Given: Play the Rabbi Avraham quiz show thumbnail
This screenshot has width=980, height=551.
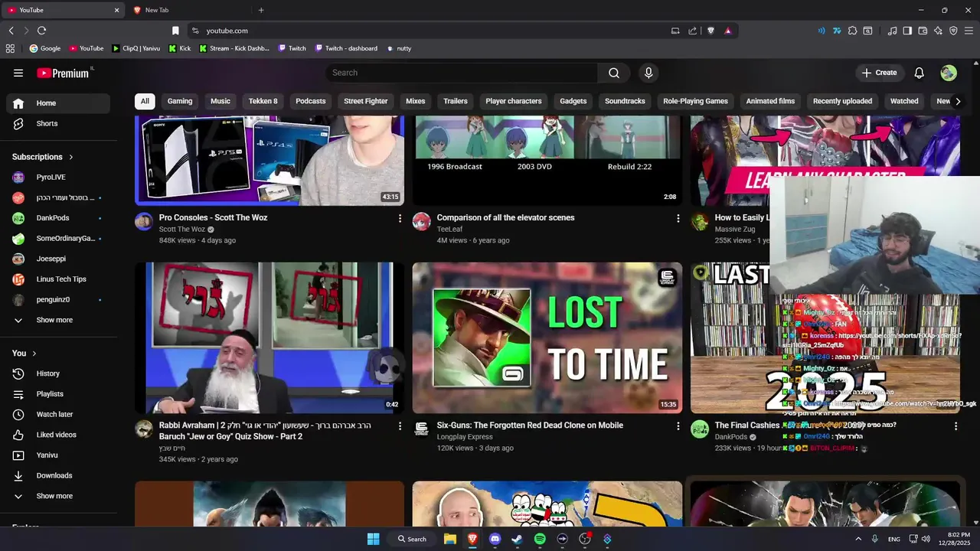Looking at the screenshot, I should click(269, 337).
